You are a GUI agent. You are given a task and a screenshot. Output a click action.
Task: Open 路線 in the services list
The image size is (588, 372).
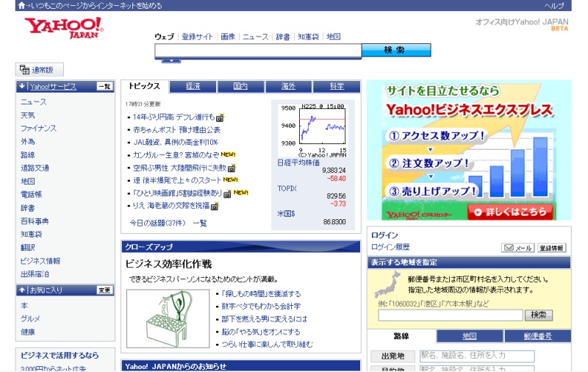(x=27, y=155)
